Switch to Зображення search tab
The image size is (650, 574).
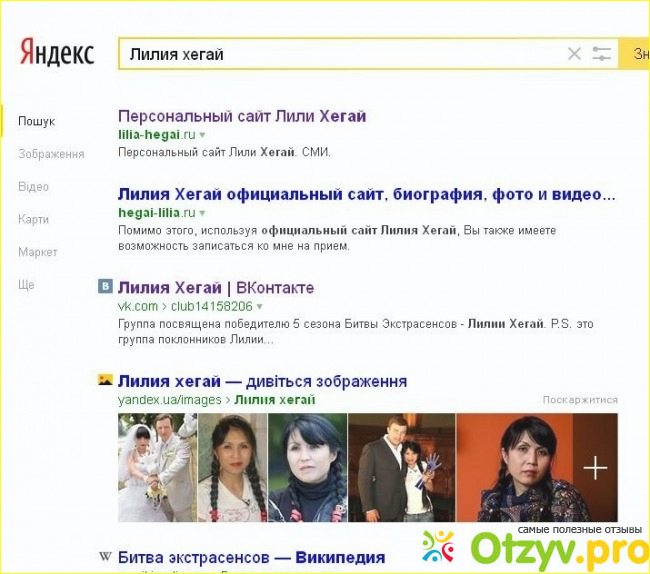click(51, 154)
